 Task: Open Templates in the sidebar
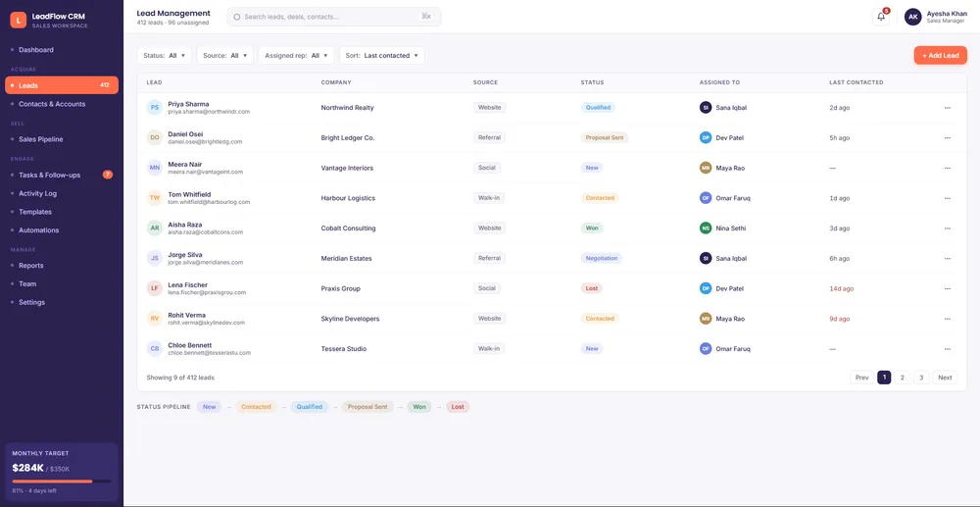(61, 212)
